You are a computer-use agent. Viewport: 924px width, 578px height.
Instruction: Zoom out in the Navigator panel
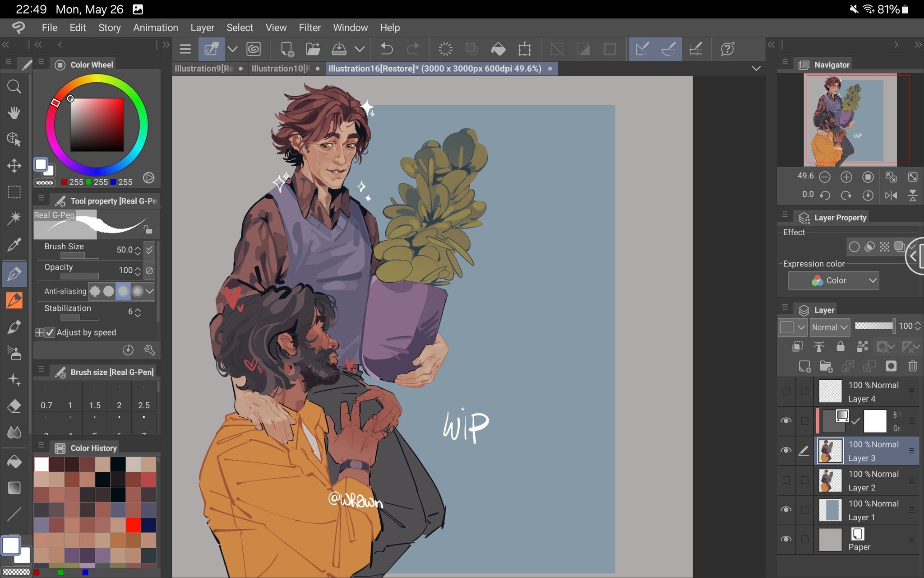[x=825, y=177]
